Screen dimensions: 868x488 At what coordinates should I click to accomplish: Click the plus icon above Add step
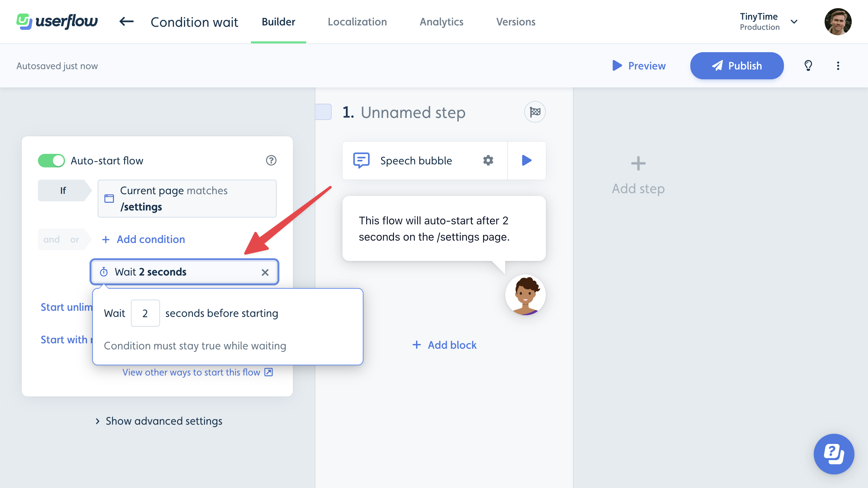click(x=638, y=163)
